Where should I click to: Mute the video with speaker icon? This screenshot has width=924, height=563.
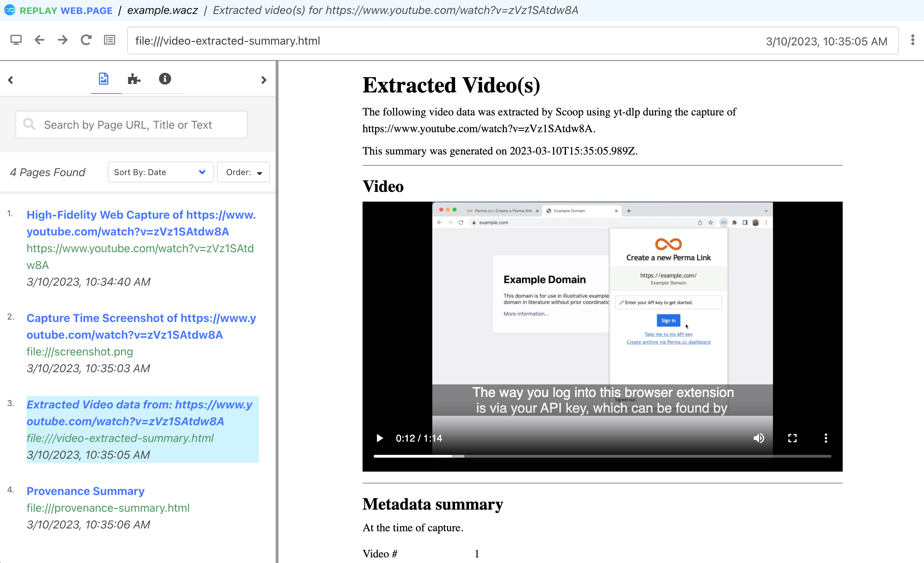759,438
